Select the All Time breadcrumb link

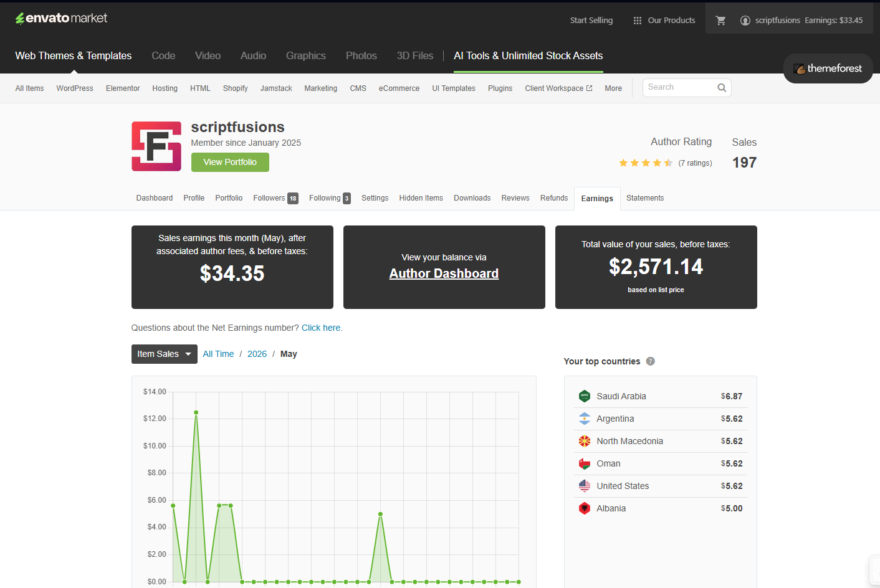pos(218,354)
